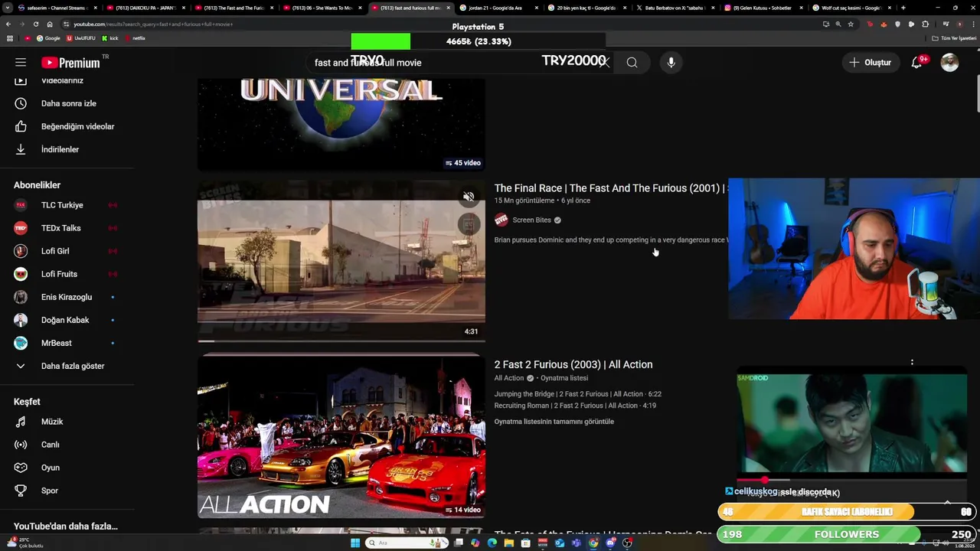Play Jumping the Bridge playlist entry
980x551 pixels.
[x=578, y=394]
